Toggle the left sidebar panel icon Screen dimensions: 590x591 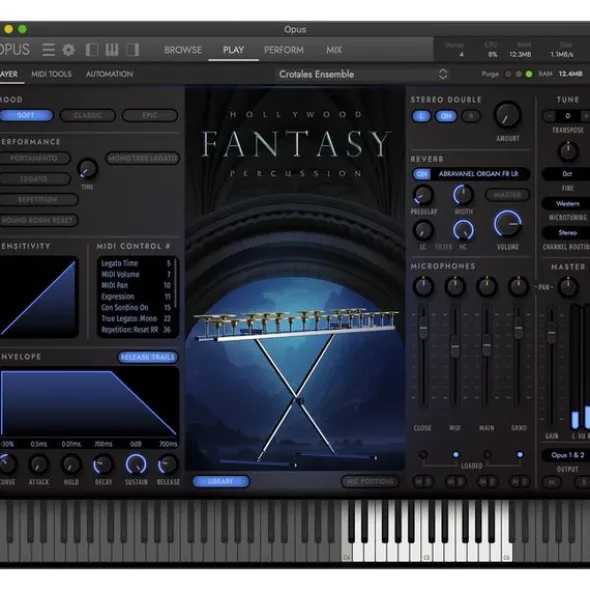(x=92, y=49)
